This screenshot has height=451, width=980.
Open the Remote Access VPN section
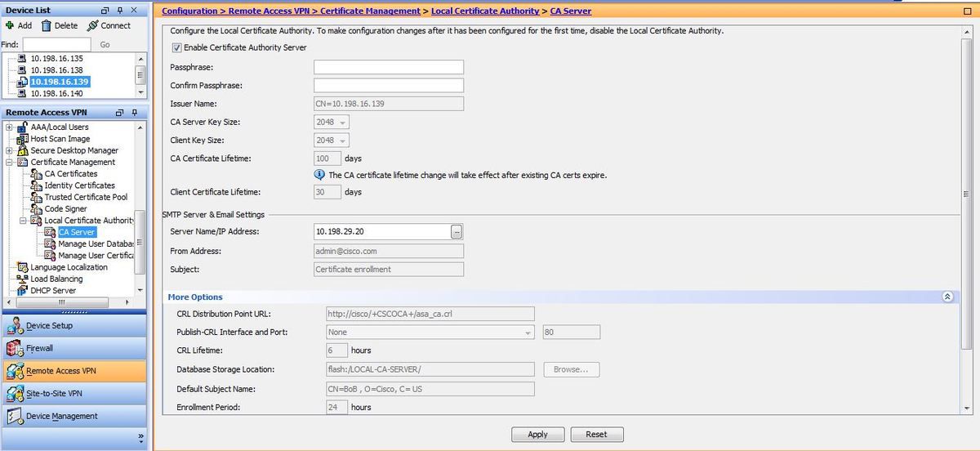73,371
